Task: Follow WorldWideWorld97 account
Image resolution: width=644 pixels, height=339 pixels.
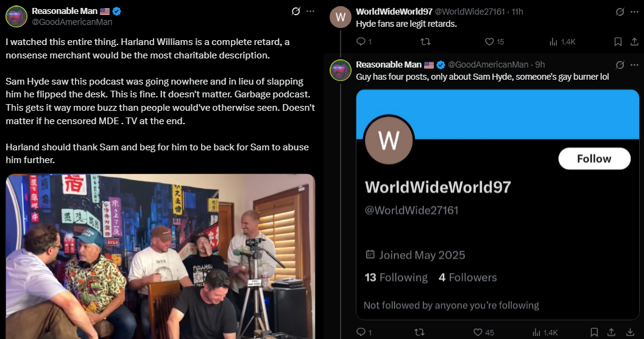Action: coord(594,158)
